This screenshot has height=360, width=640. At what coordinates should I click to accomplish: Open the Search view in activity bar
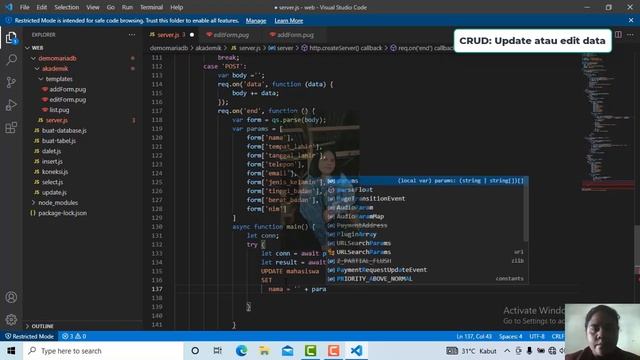(11, 60)
